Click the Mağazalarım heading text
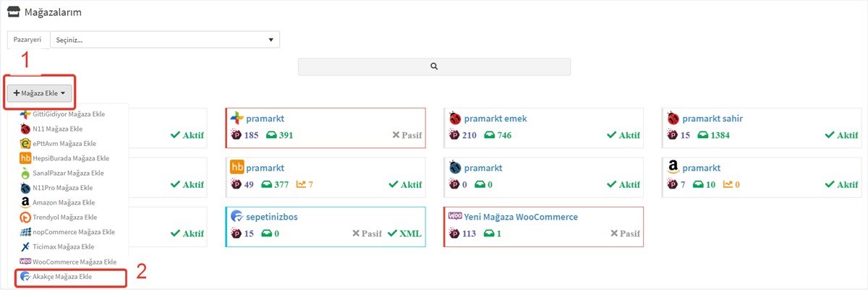This screenshot has height=297, width=868. (53, 13)
